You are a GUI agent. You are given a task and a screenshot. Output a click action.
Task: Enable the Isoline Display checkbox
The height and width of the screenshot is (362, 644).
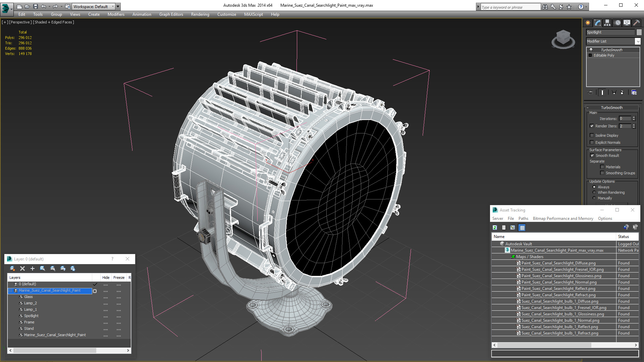point(592,135)
